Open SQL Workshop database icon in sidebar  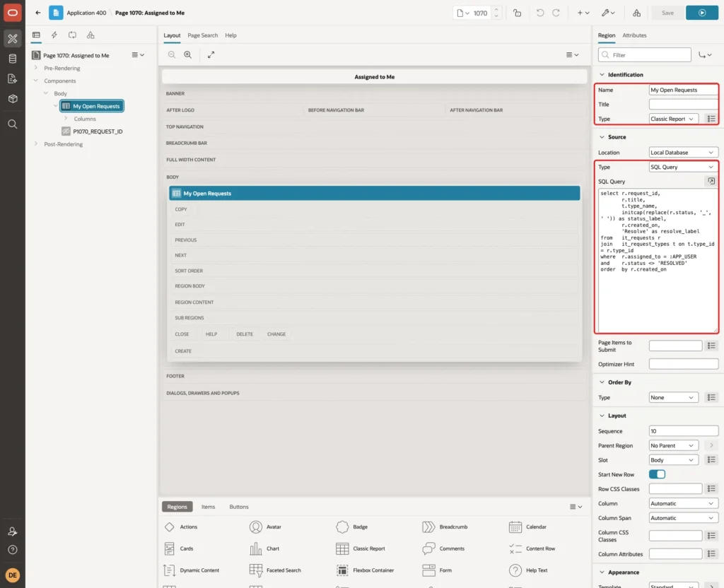13,59
